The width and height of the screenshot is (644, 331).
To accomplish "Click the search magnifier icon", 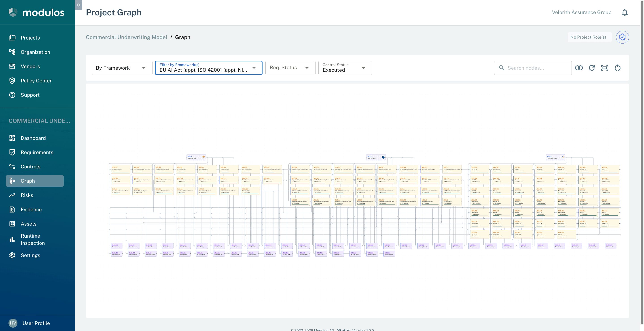I will click(x=502, y=68).
